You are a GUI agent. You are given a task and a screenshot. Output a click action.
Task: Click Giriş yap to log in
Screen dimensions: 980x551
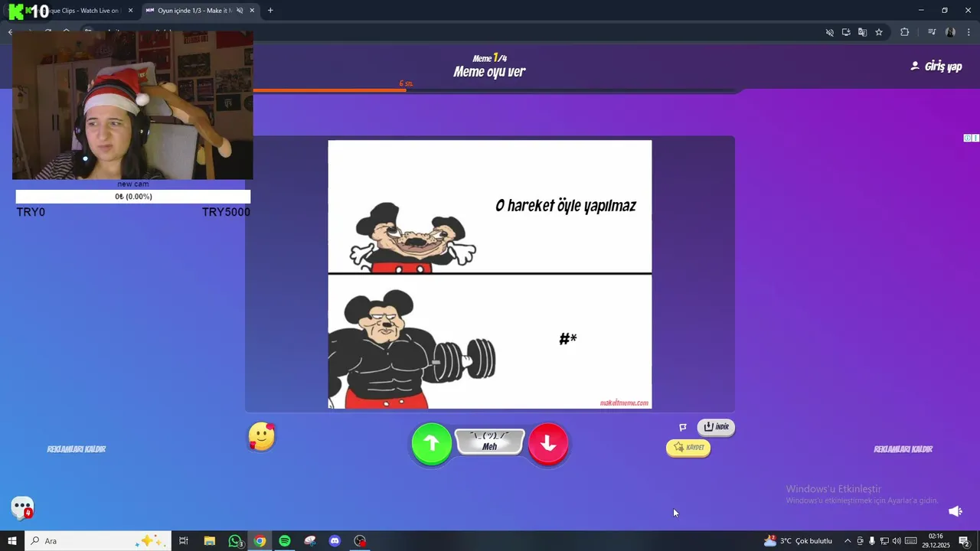point(936,67)
